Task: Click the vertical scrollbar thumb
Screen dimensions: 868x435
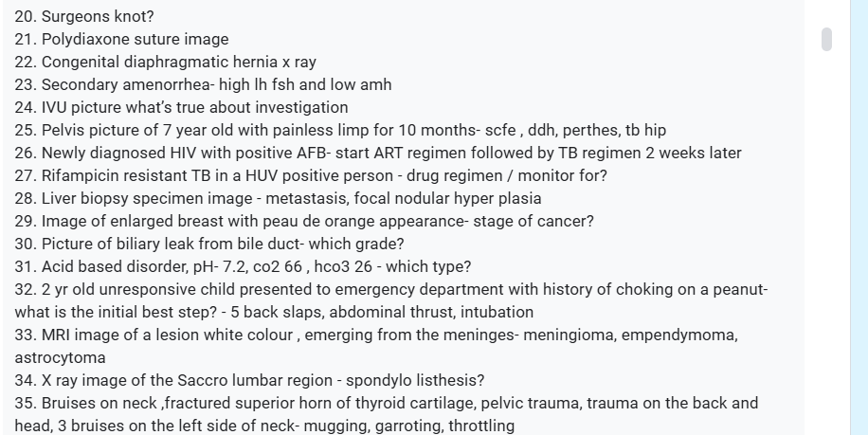Action: (x=826, y=39)
